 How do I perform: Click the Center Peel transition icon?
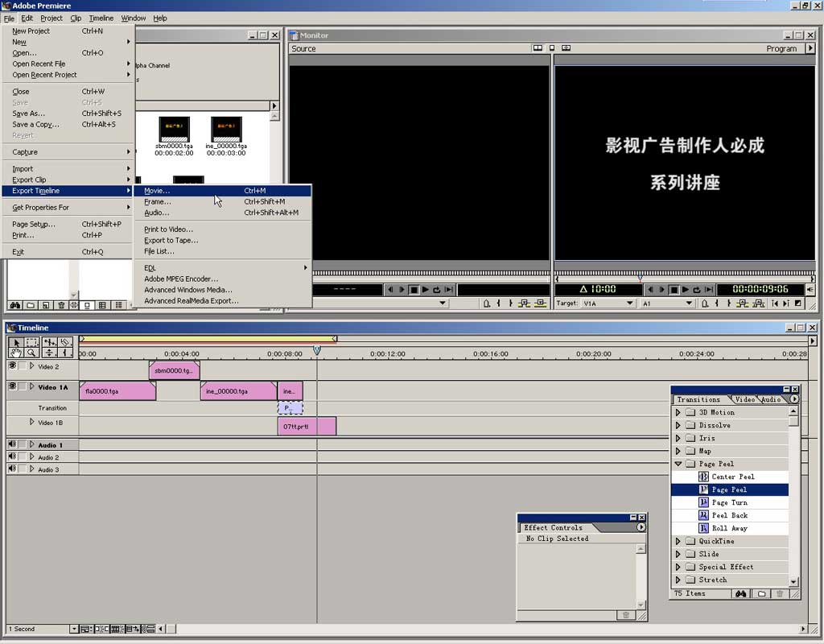[703, 477]
